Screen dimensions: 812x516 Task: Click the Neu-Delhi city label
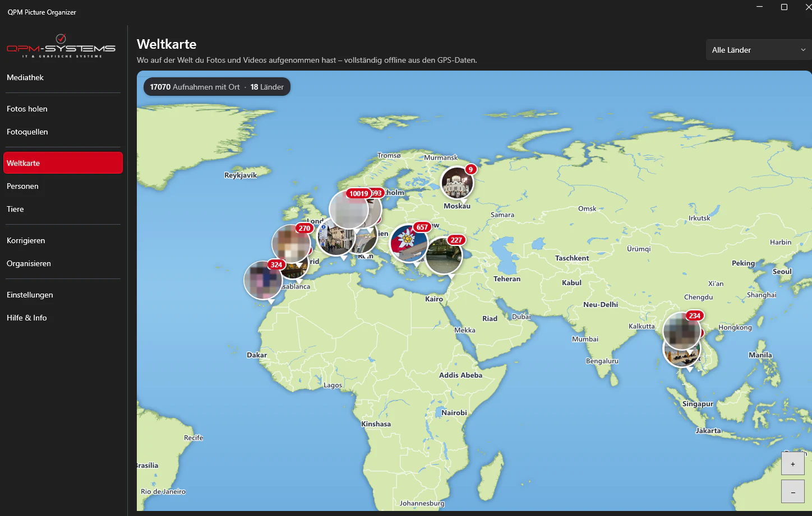point(601,304)
